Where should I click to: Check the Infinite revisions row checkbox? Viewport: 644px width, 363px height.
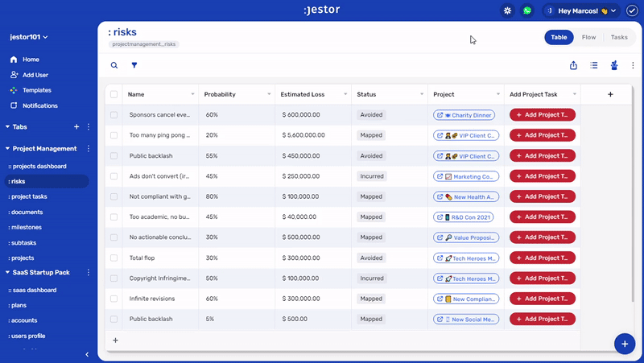[114, 299]
